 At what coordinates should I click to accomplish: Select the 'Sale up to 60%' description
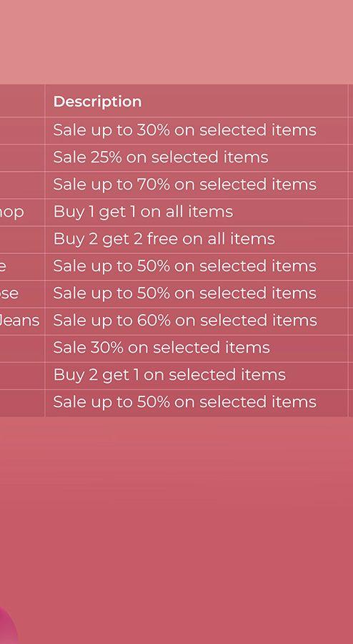pyautogui.click(x=185, y=321)
